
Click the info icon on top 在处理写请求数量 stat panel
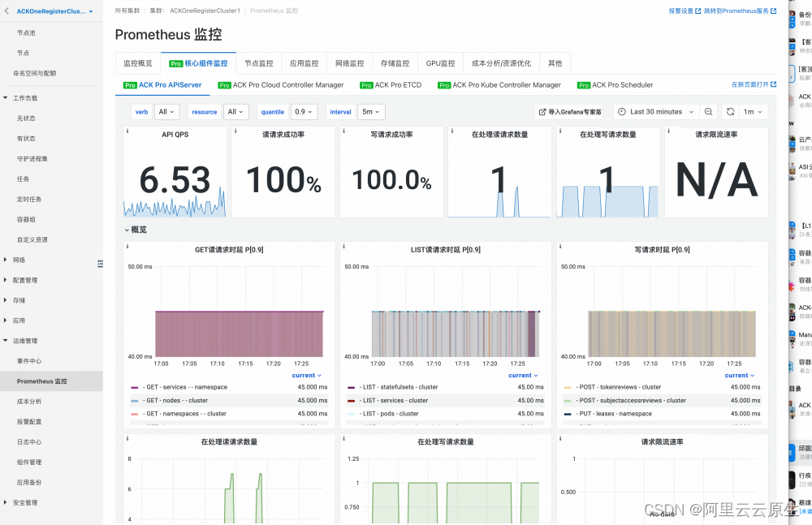point(560,131)
